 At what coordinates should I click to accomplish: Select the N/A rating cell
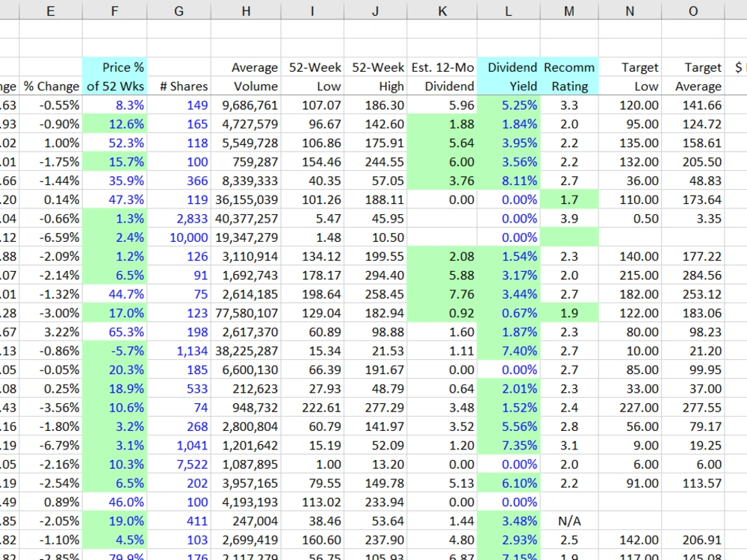click(569, 521)
